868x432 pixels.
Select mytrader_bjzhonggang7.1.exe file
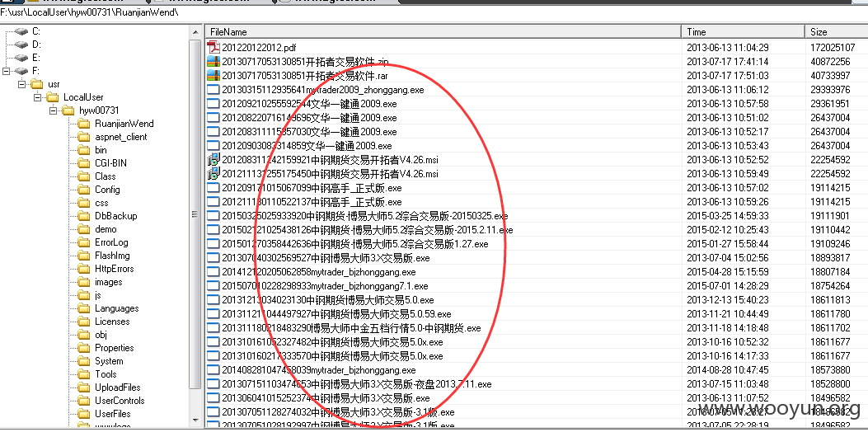(325, 286)
